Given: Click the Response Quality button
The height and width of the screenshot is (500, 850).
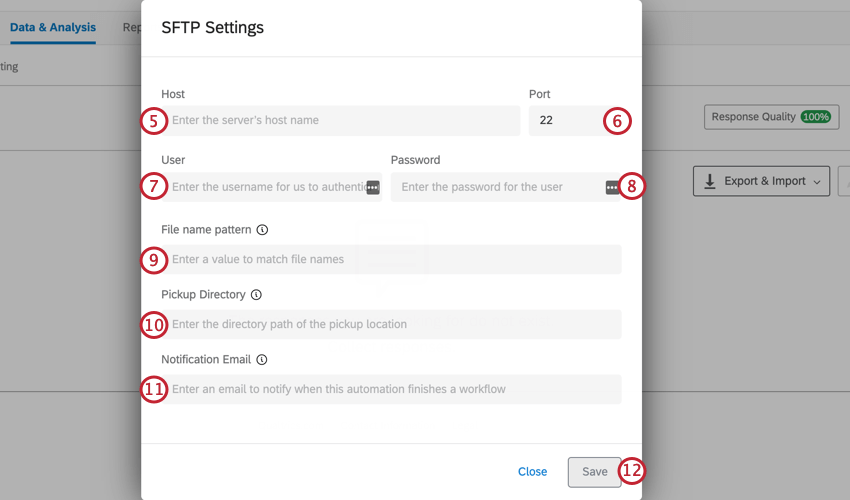Looking at the screenshot, I should pos(753,117).
